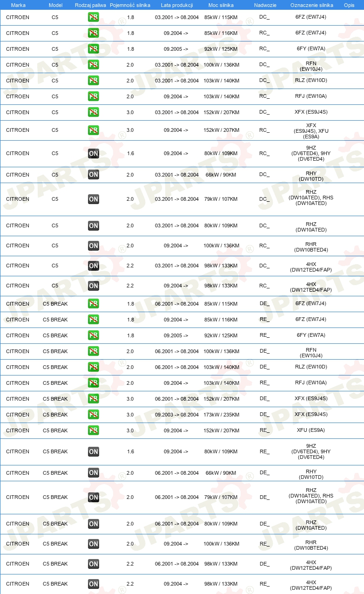Click the ON icon in the C5 DC_ 2.2 4HX row
Screen dimensions: 364x594
pos(93,266)
